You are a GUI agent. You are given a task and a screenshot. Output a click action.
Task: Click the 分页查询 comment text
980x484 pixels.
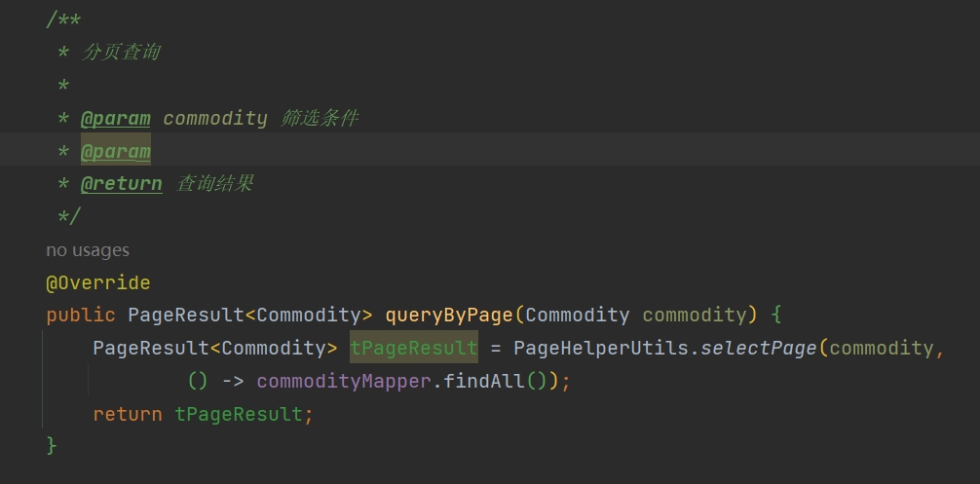[x=121, y=52]
